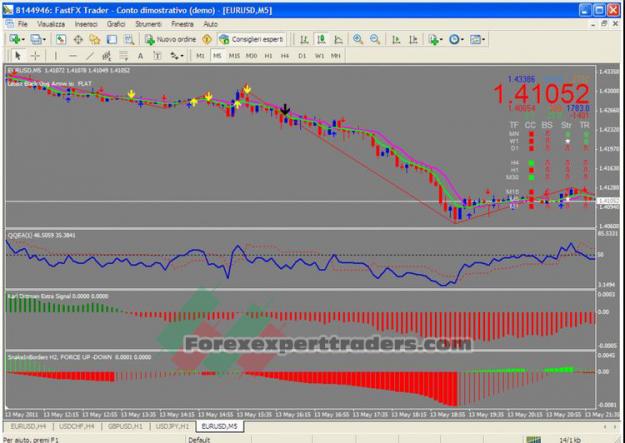This screenshot has width=625, height=443.
Task: Switch to the USDCHF,H4 chart tab
Action: [x=77, y=426]
